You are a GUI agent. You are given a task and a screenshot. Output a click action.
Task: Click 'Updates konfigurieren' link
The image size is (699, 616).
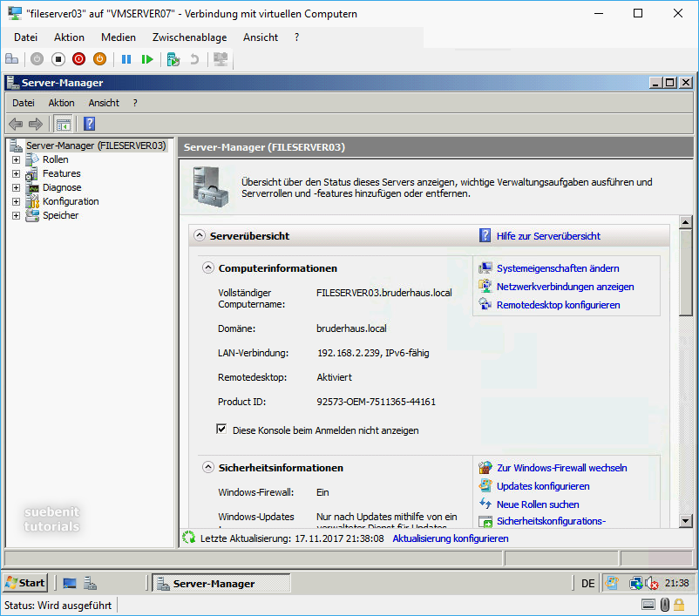pos(543,486)
